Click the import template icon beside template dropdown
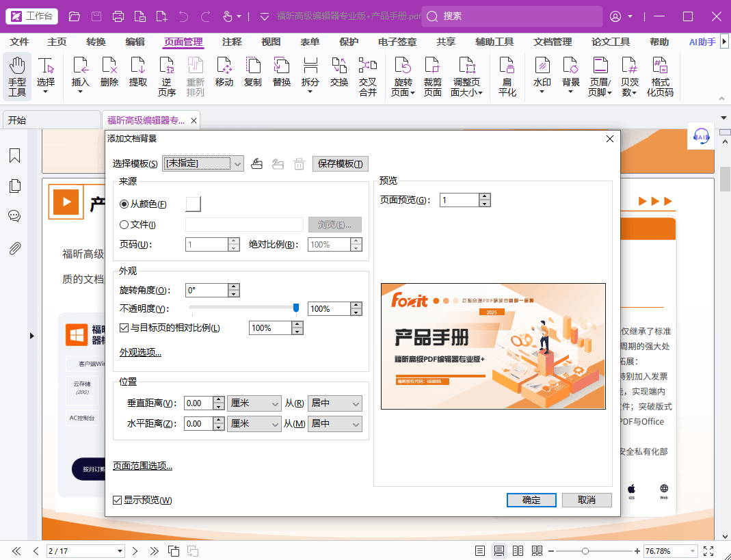The height and width of the screenshot is (560, 731). (257, 163)
